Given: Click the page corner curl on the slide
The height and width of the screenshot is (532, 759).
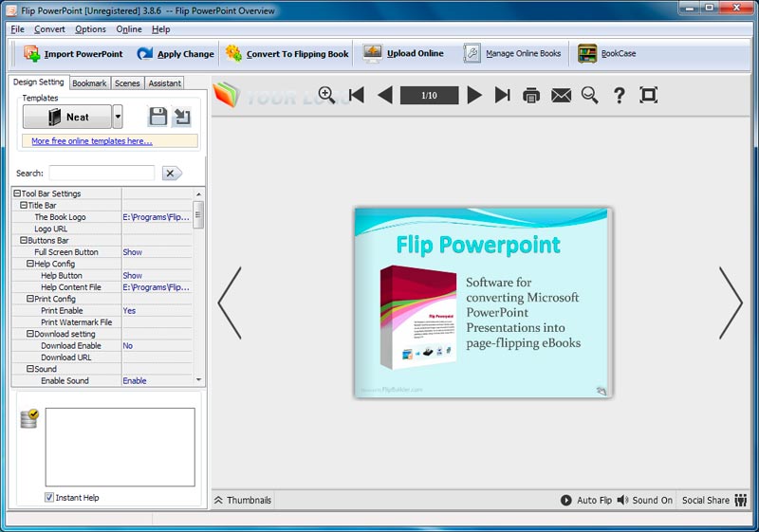Looking at the screenshot, I should [x=601, y=391].
